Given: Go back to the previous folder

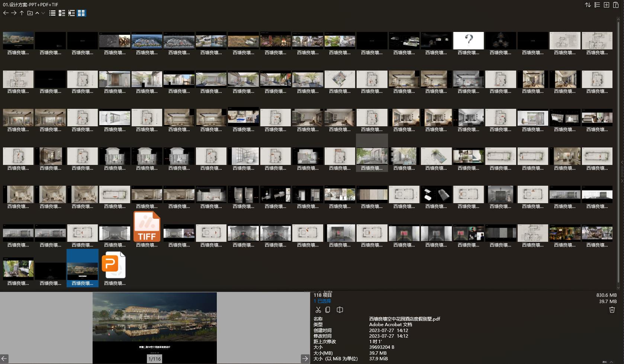Looking at the screenshot, I should click(x=6, y=13).
